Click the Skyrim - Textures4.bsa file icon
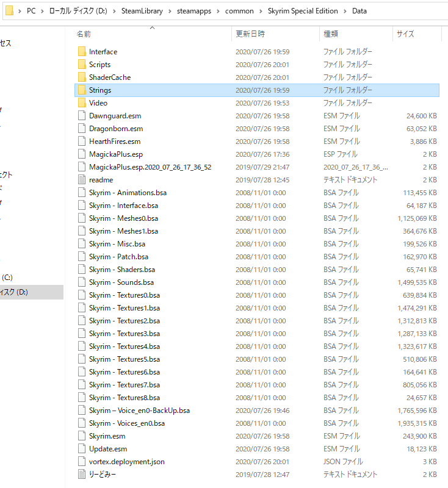This screenshot has width=448, height=488. [82, 346]
